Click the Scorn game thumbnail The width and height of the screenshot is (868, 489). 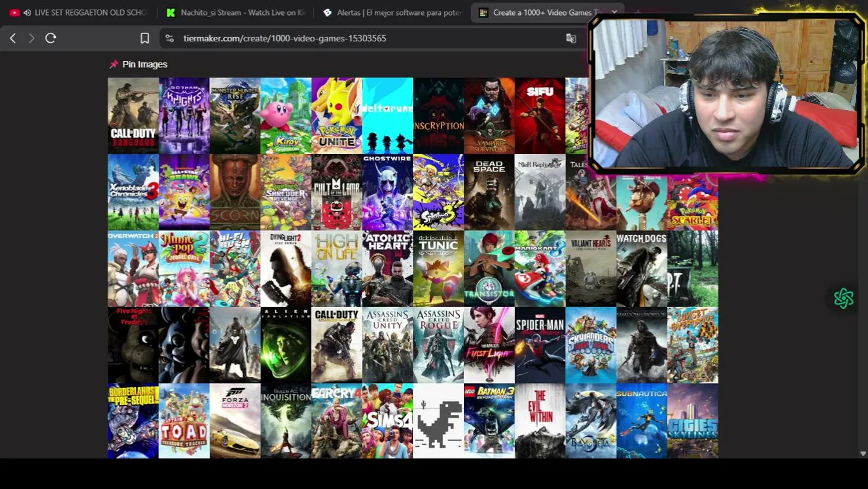(235, 192)
